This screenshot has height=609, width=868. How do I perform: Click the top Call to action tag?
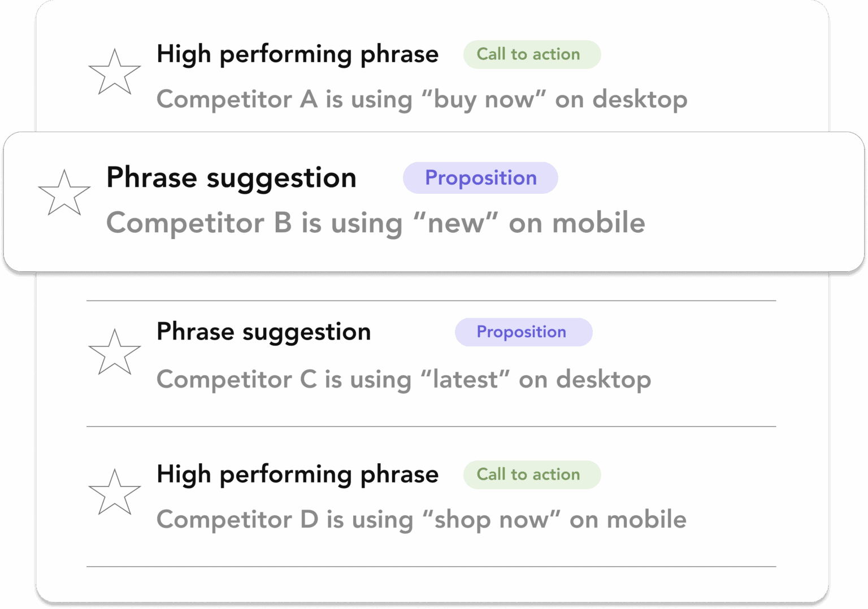(x=532, y=54)
